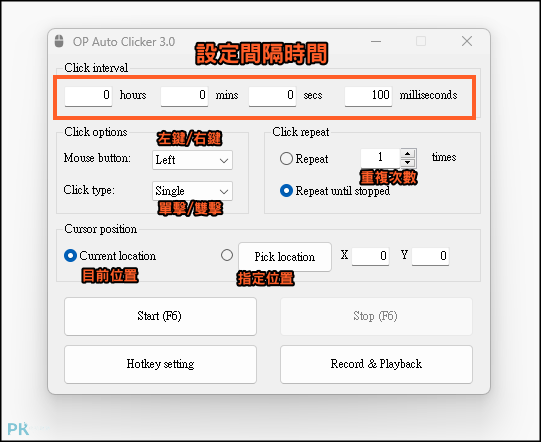Click the Start (F6) button
The height and width of the screenshot is (442, 541).
coord(160,316)
